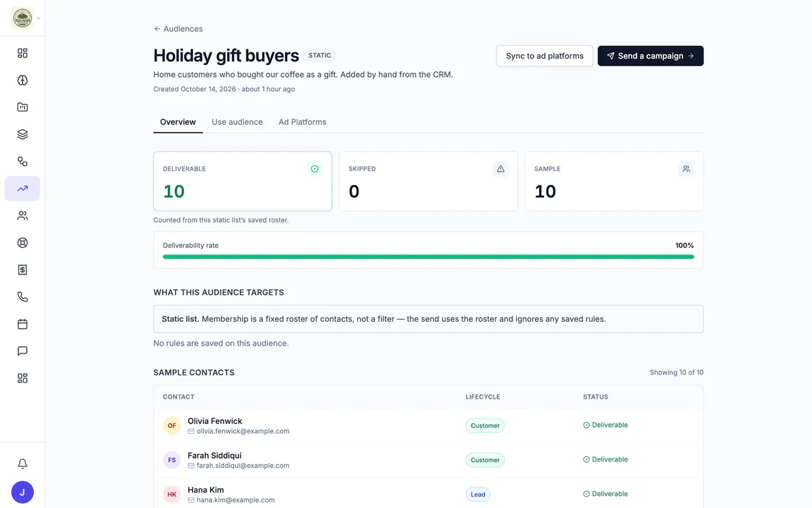Open the lifebuoy support icon in sidebar

tap(23, 243)
